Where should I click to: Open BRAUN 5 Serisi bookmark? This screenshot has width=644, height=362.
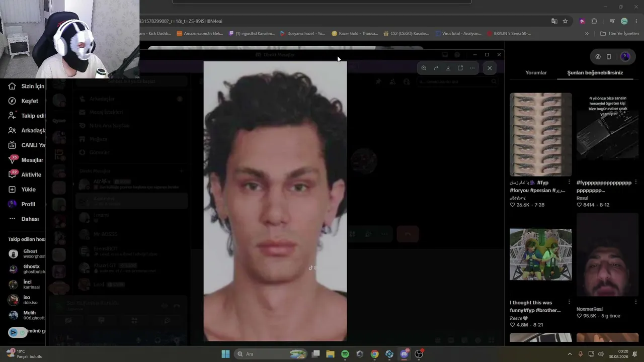509,34
